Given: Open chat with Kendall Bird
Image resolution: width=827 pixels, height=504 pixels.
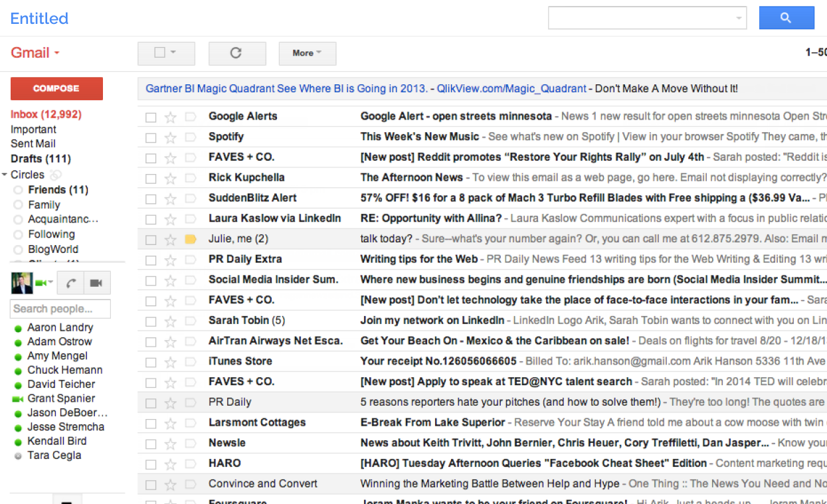Looking at the screenshot, I should click(x=57, y=441).
